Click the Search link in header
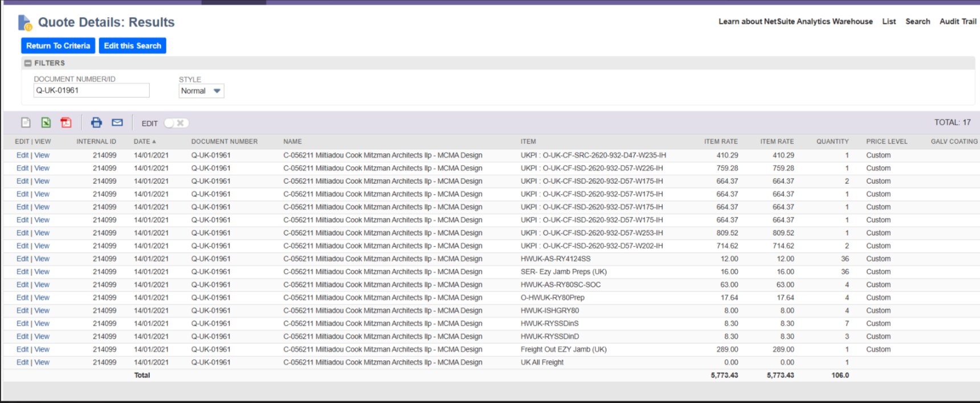Image resolution: width=980 pixels, height=403 pixels. click(917, 22)
